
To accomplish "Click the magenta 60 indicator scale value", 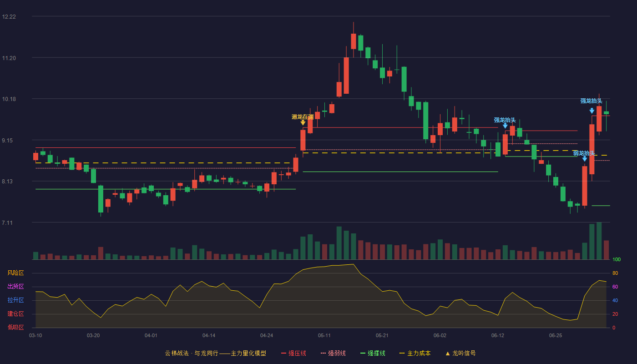I will pyautogui.click(x=615, y=287).
